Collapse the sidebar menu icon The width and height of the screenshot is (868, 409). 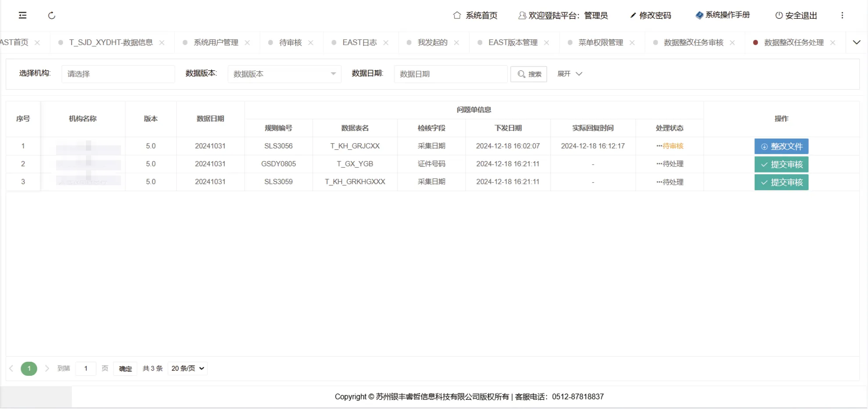pos(23,15)
